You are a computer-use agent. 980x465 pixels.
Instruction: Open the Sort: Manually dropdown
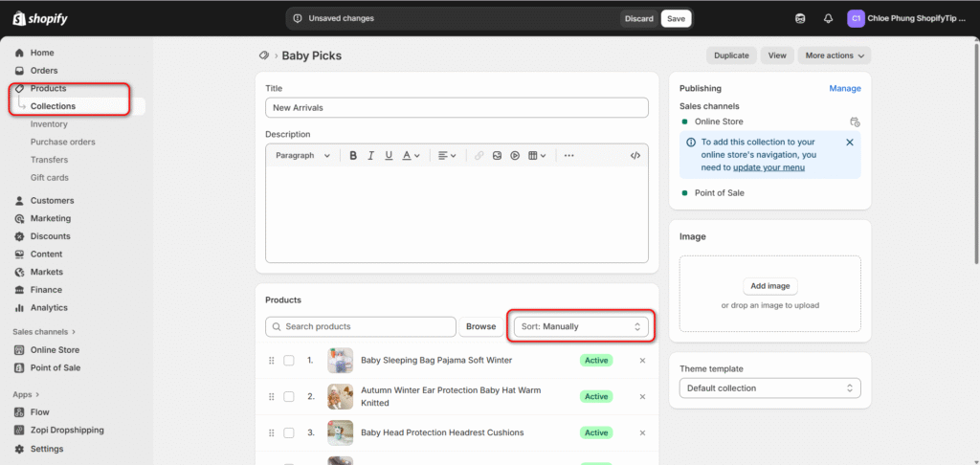(x=582, y=326)
